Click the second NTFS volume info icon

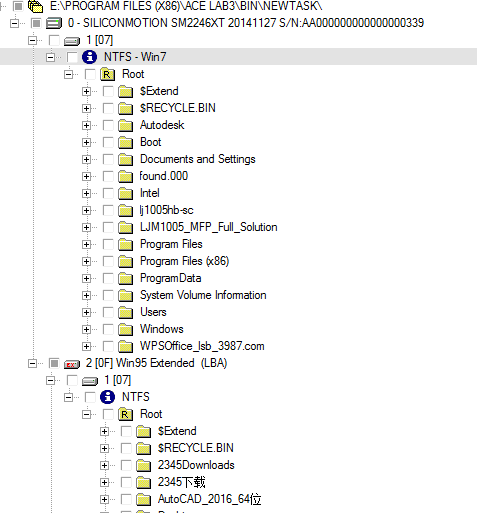coord(108,397)
